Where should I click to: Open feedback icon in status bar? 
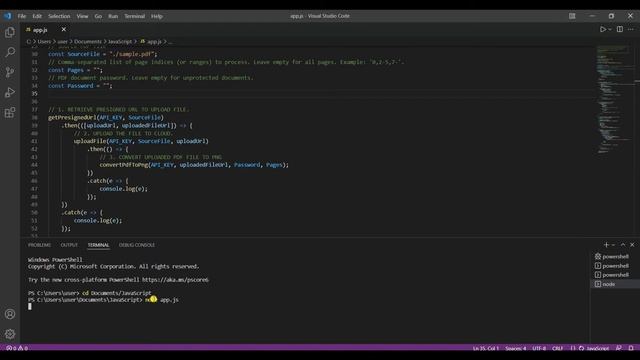point(619,348)
